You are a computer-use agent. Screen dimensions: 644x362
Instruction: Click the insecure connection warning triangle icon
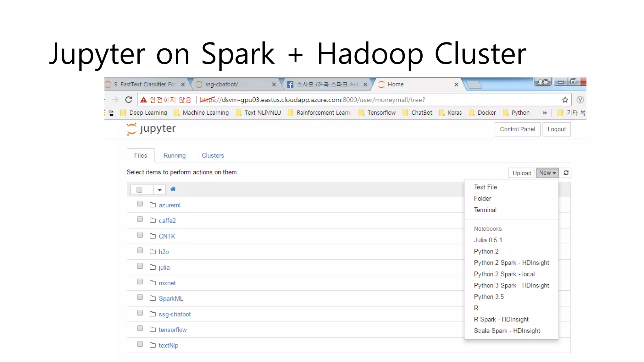[x=144, y=100]
